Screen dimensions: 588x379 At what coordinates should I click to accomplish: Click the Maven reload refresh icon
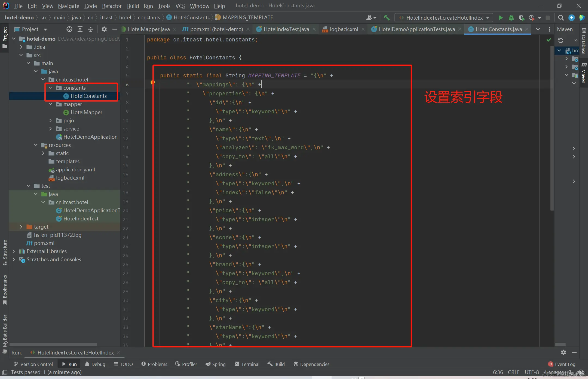click(561, 41)
